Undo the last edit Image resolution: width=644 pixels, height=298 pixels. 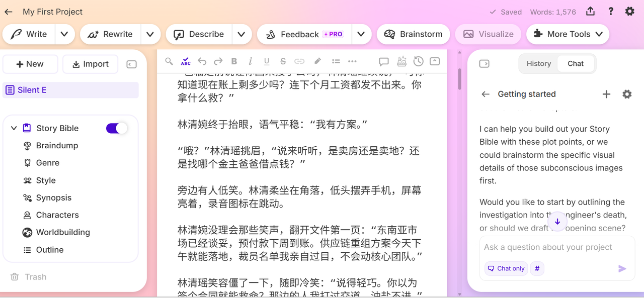[202, 61]
